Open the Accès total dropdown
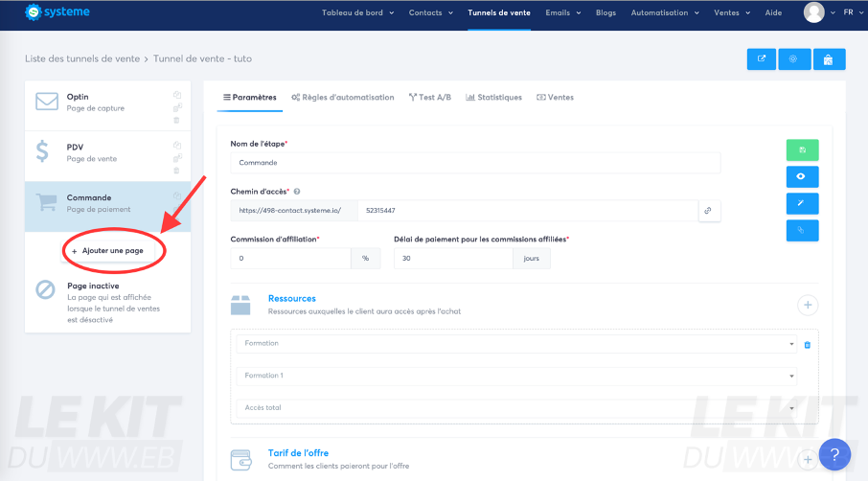The height and width of the screenshot is (481, 868). tap(516, 408)
